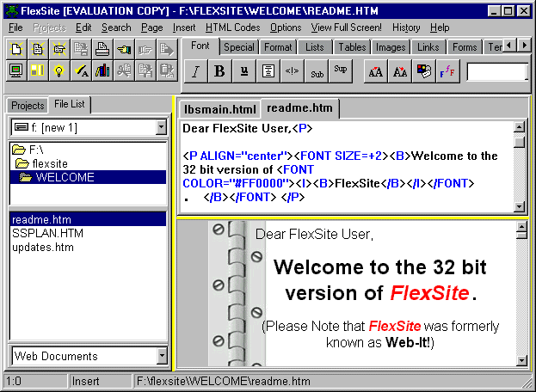The image size is (536, 392).
Task: Click the spell check checkmark icon
Action: pos(81,70)
